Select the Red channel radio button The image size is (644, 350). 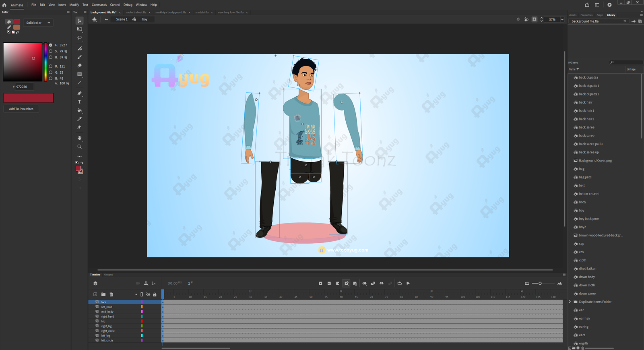point(51,66)
